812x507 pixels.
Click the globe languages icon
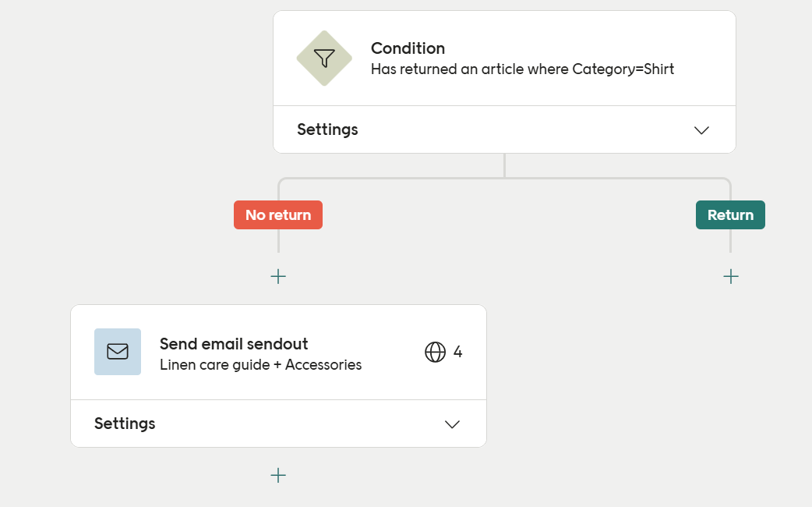point(435,353)
